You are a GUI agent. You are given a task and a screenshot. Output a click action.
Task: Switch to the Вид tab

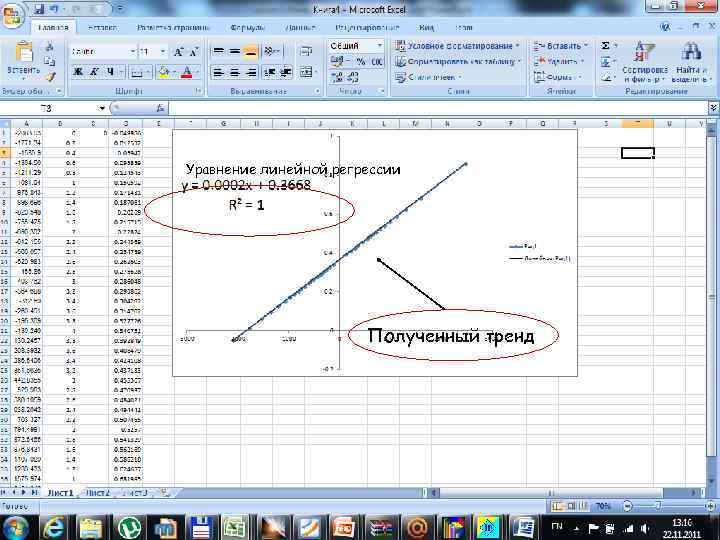[427, 28]
